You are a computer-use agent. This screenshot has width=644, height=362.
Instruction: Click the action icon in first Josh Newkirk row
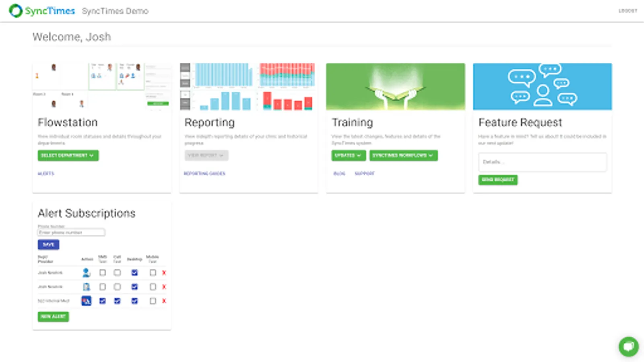(x=86, y=273)
